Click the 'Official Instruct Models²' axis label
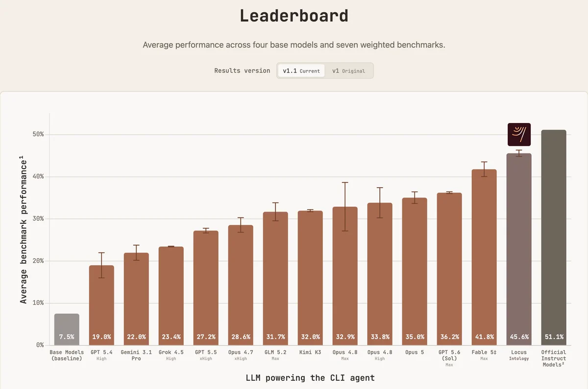This screenshot has height=389, width=588. pyautogui.click(x=554, y=358)
